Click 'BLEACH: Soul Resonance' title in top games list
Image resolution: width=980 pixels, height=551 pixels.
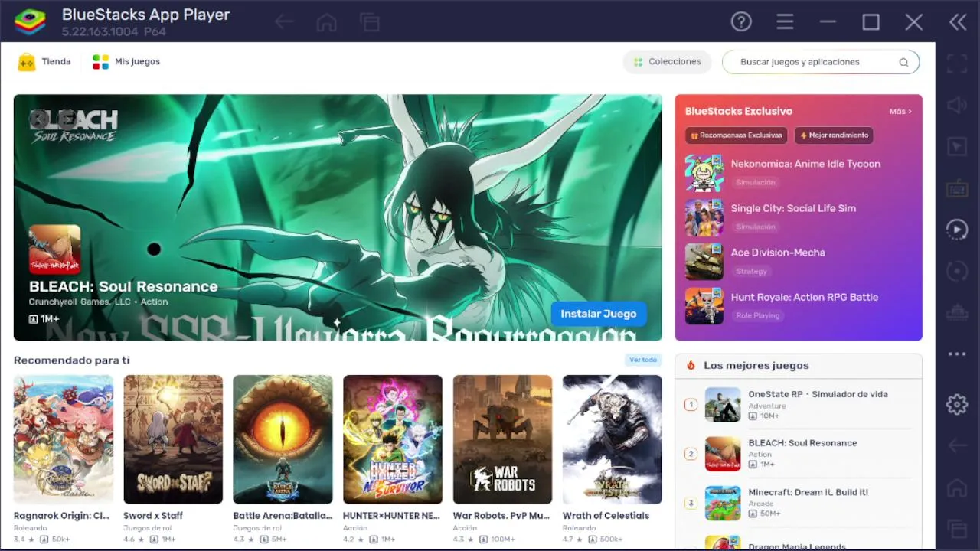[x=802, y=443]
